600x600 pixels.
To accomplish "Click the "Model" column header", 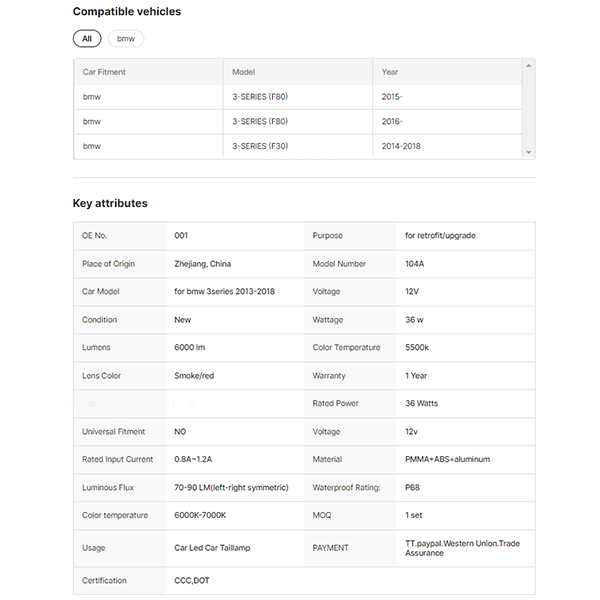I will point(244,72).
